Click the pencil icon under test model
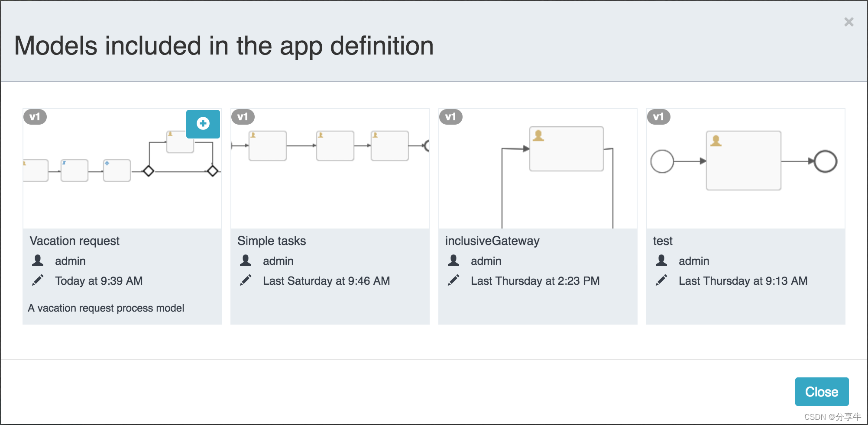 661,280
